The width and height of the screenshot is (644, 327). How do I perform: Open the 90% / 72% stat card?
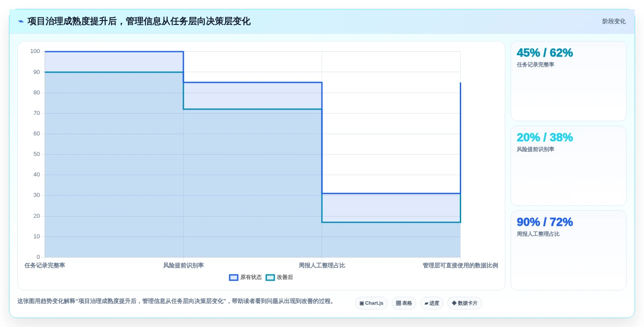[x=569, y=250]
